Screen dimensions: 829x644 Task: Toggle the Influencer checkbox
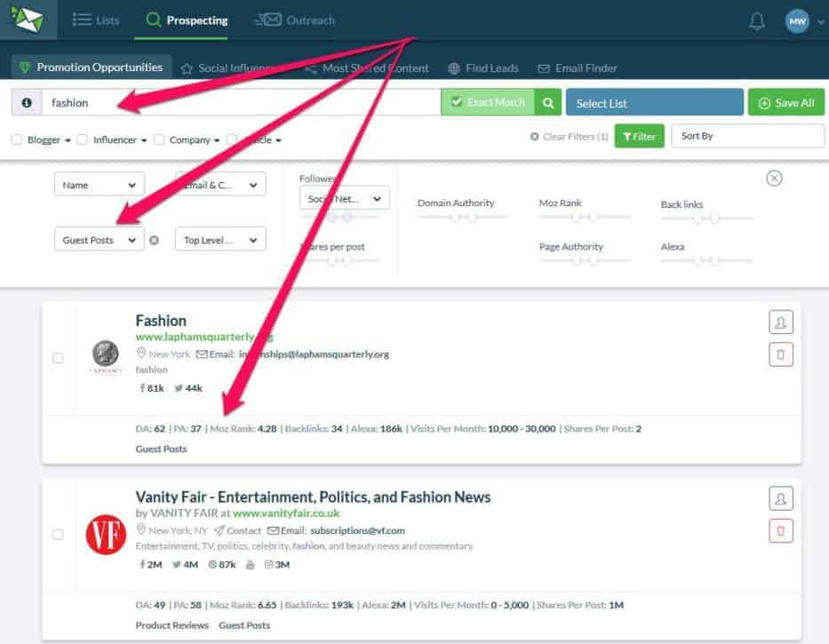(82, 139)
